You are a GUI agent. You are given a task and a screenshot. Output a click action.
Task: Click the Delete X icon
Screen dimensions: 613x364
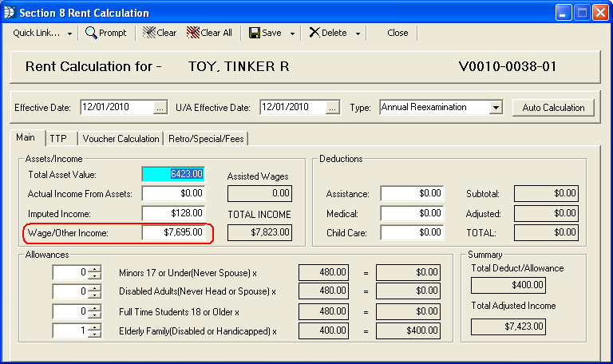(x=314, y=33)
